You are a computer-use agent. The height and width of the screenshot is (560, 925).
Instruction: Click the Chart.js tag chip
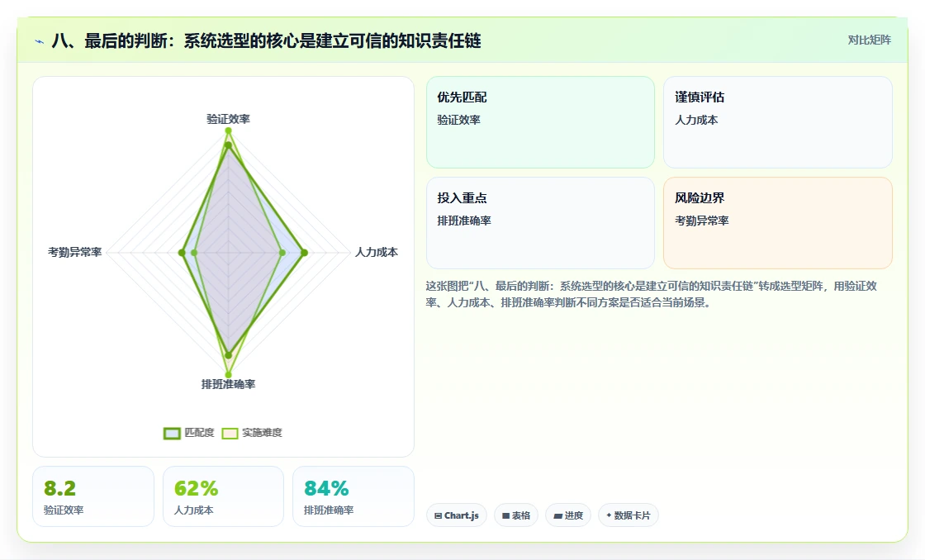click(457, 515)
